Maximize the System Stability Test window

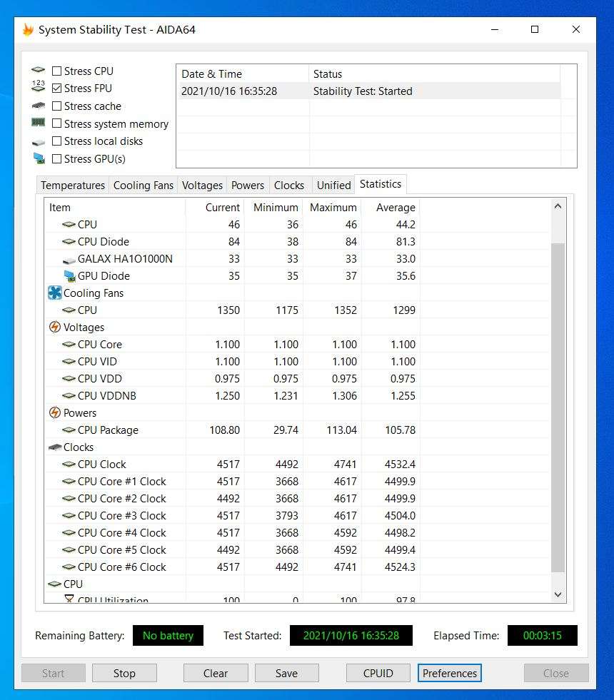pyautogui.click(x=535, y=29)
